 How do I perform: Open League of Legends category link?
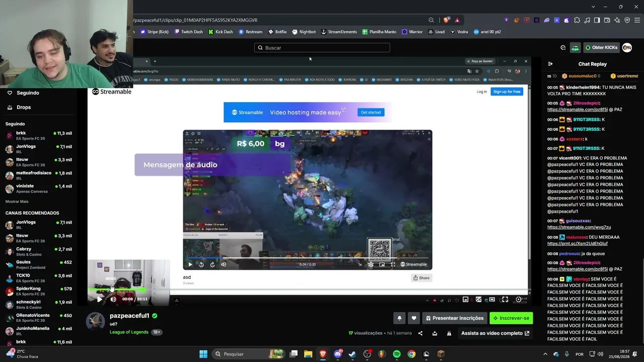129,332
